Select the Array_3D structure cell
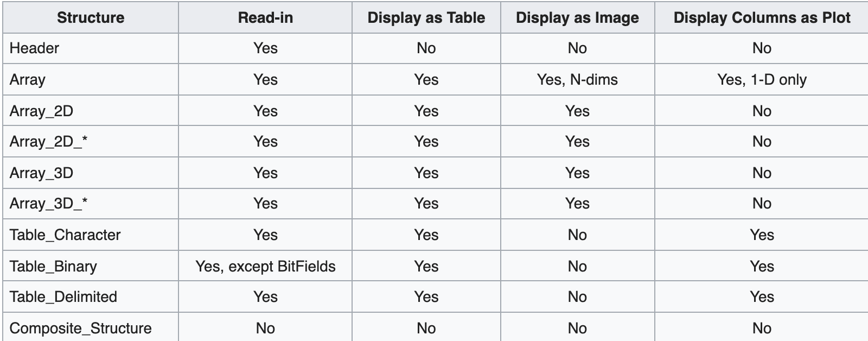This screenshot has height=341, width=868. [x=91, y=173]
